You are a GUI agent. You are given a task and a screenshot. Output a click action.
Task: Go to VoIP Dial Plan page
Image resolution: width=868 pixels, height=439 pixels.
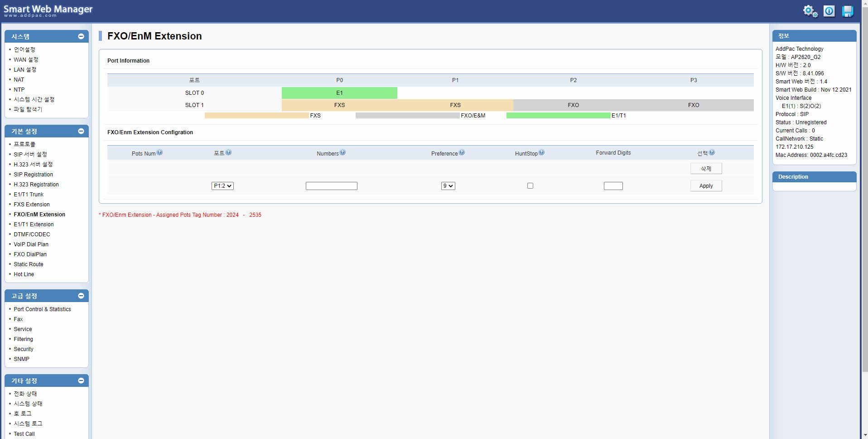[31, 244]
